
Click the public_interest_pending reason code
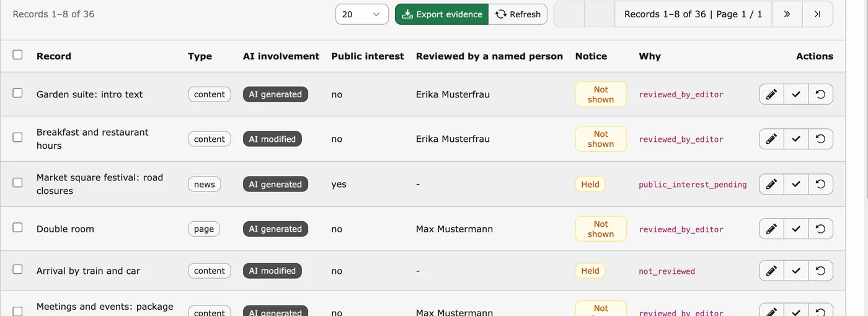pyautogui.click(x=693, y=185)
